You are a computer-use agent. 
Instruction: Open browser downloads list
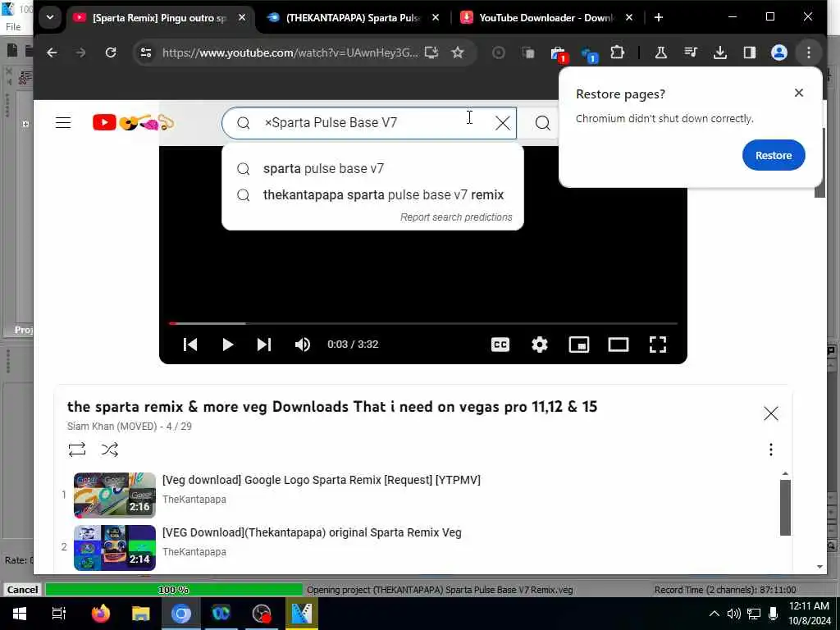[720, 52]
